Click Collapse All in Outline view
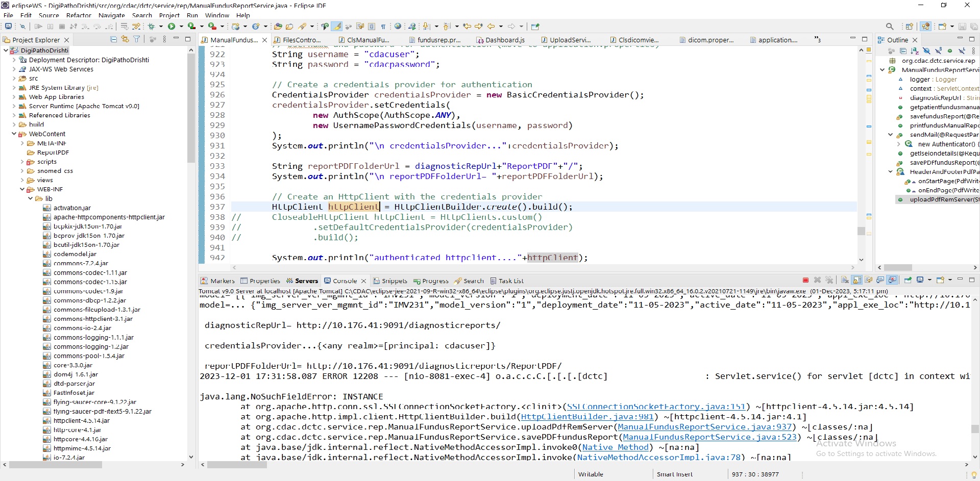Viewport: 980px width, 481px height. [x=902, y=51]
